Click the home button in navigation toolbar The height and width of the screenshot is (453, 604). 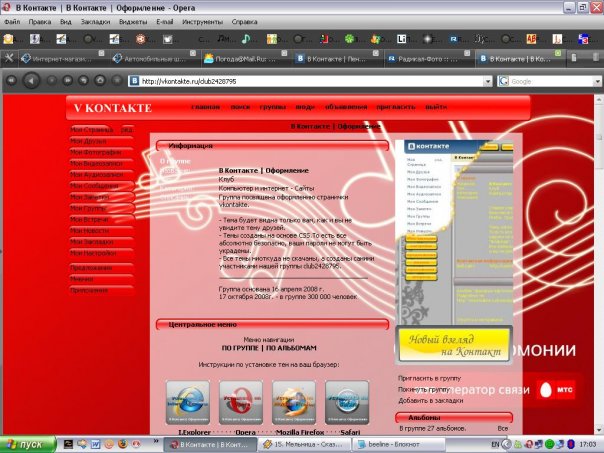[100, 81]
